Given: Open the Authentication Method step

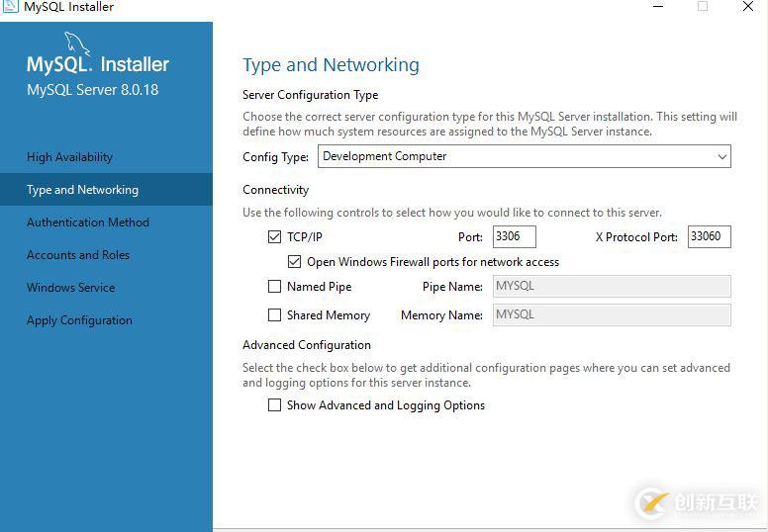Looking at the screenshot, I should [x=87, y=222].
